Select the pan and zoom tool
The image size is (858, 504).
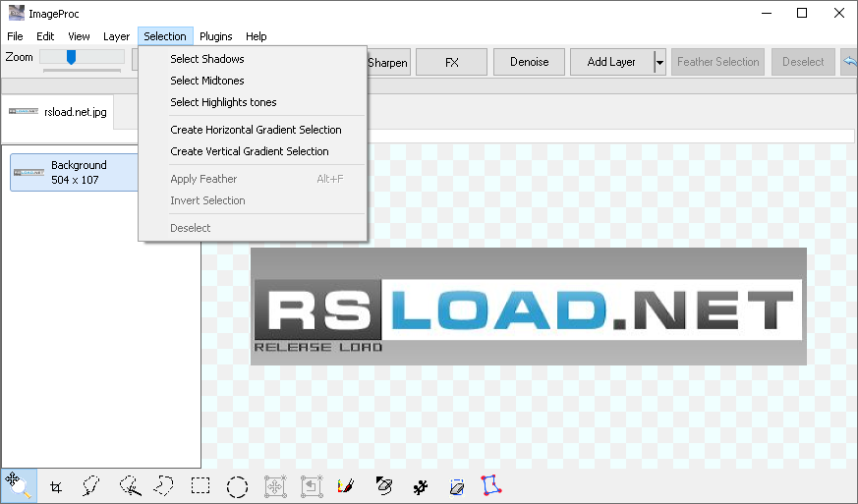[x=19, y=485]
